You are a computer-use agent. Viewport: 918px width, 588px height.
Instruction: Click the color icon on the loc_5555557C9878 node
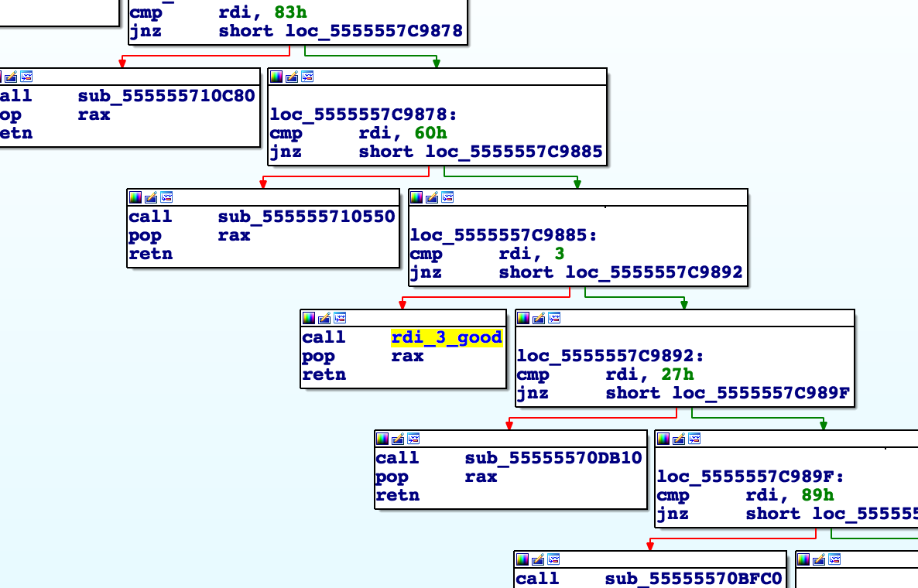[276, 77]
